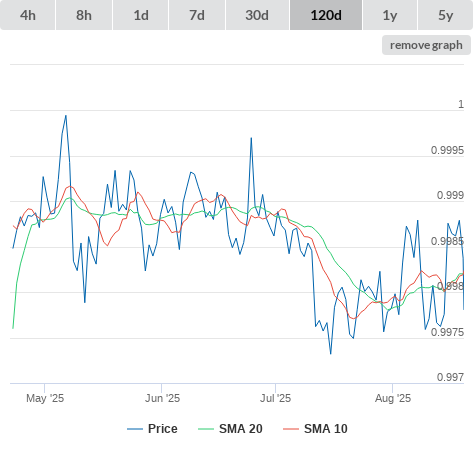The image size is (474, 455).
Task: Click the Jun '25 axis label
Action: (x=162, y=398)
